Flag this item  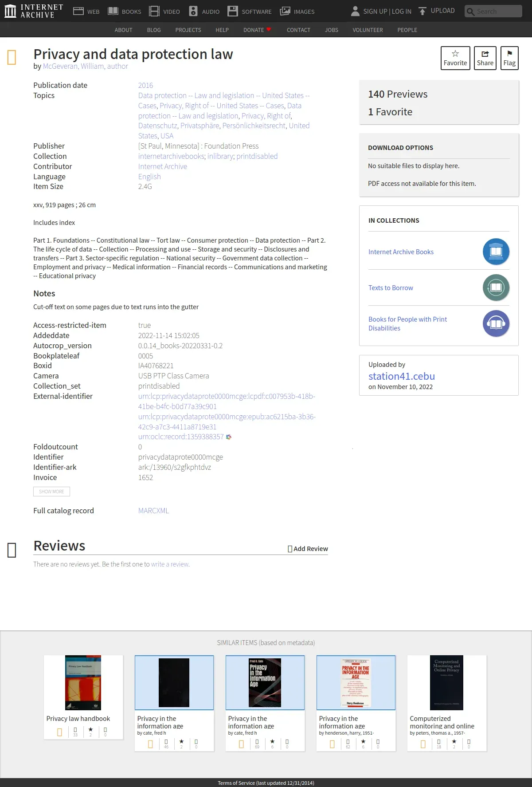(x=509, y=58)
